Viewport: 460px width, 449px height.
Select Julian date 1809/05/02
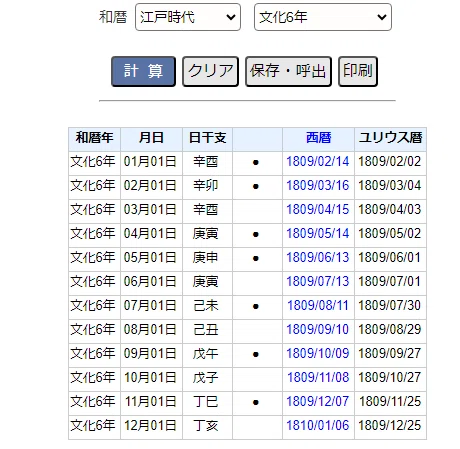click(x=390, y=234)
